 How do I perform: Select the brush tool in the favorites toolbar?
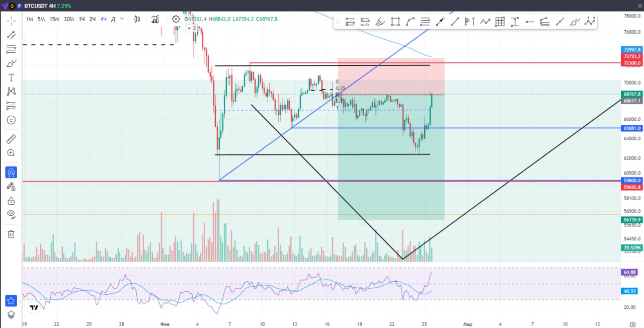tap(380, 22)
